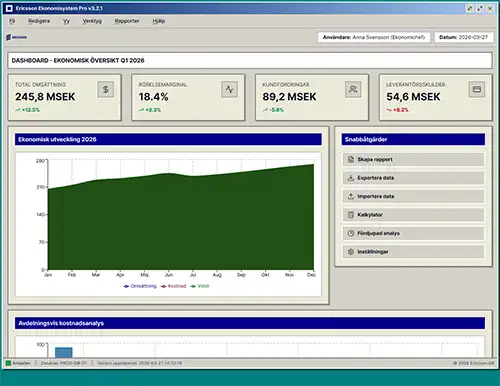Toggle the Kostnad series in the chart legend
Image resolution: width=500 pixels, height=386 pixels.
tap(173, 286)
